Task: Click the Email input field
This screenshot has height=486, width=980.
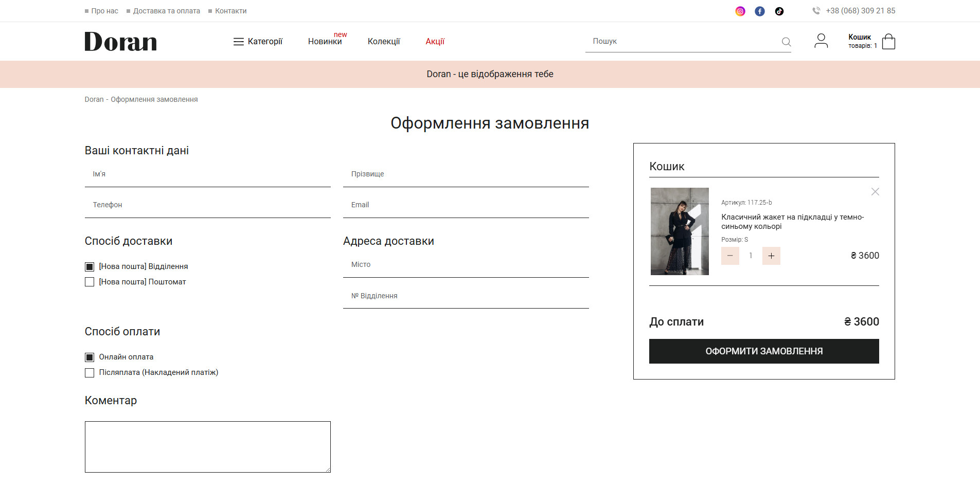Action: [466, 205]
